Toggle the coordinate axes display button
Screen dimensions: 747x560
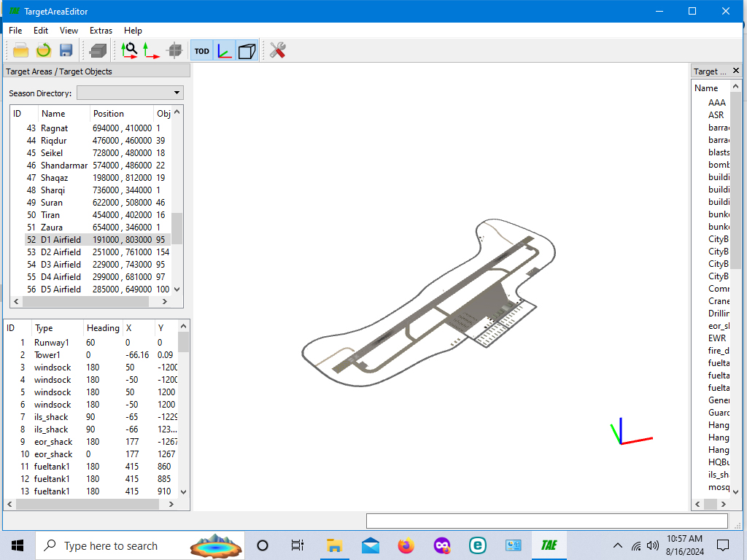pos(225,50)
